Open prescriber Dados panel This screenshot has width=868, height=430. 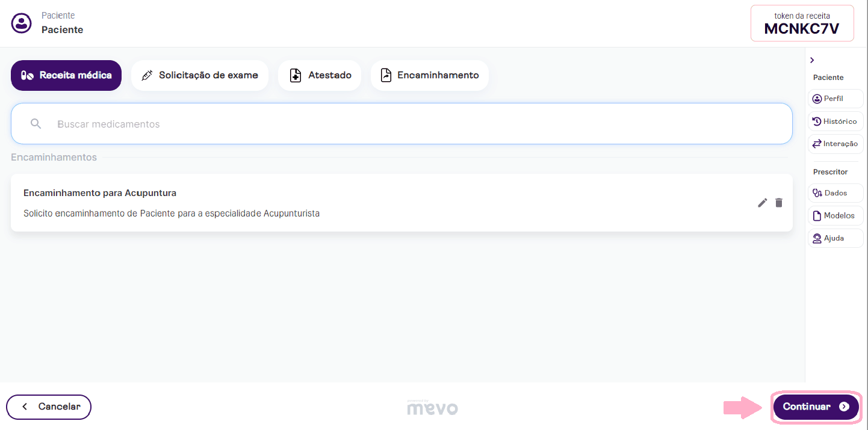pyautogui.click(x=835, y=193)
